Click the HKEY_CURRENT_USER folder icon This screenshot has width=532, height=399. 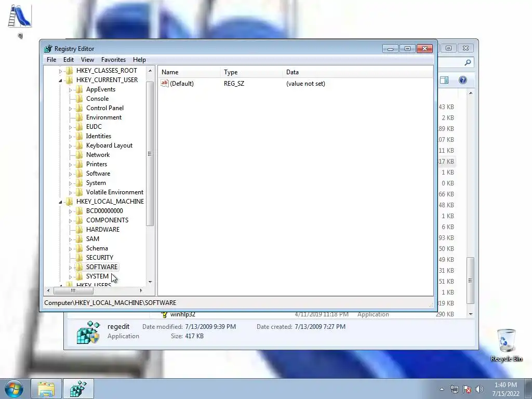click(69, 79)
